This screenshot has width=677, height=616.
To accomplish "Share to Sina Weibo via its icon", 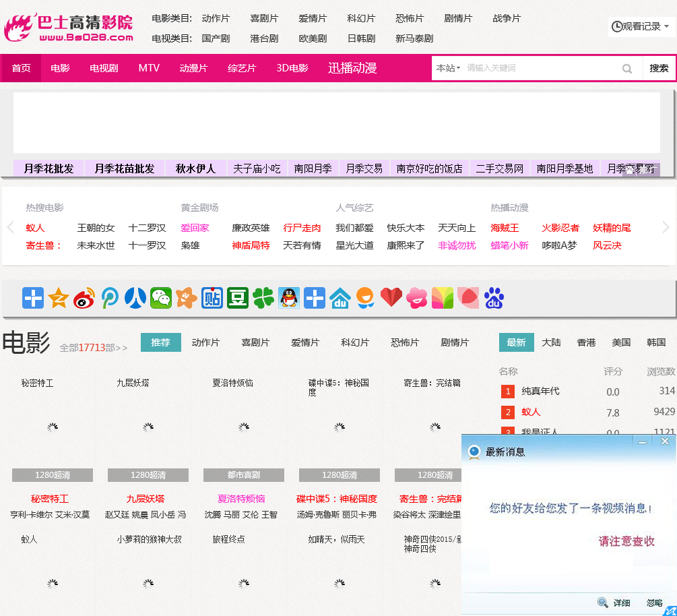I will pos(84,298).
